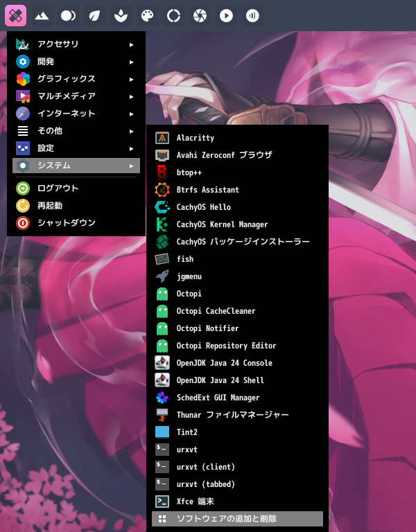Click the camera shutter icon in top panel
The height and width of the screenshot is (532, 416).
click(200, 16)
